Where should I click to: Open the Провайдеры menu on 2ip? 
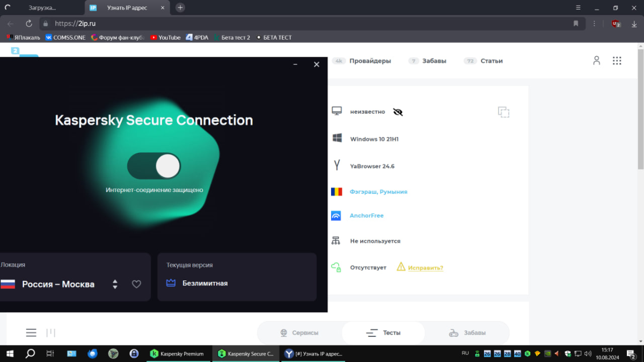370,61
